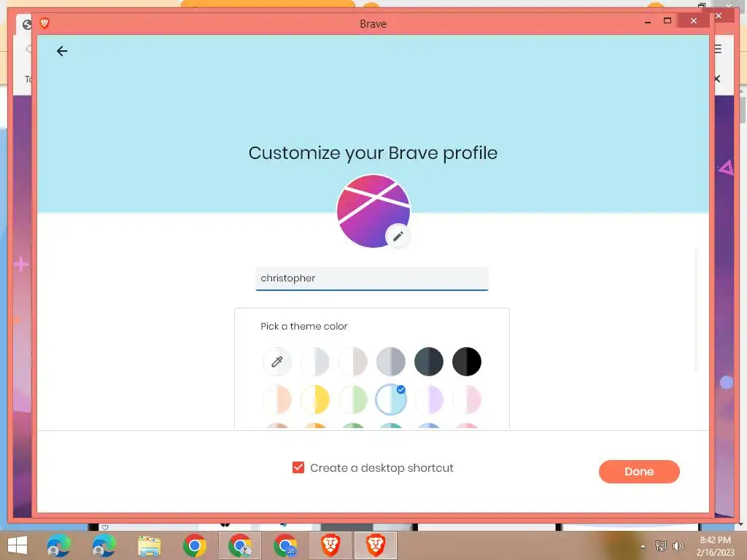Click the Brave lion logo in title bar

(x=44, y=23)
